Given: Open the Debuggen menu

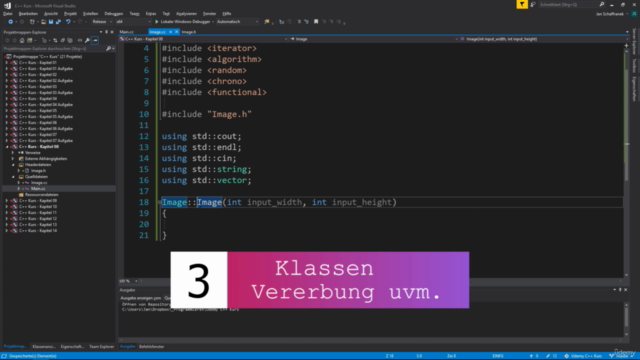Looking at the screenshot, I should (x=113, y=13).
